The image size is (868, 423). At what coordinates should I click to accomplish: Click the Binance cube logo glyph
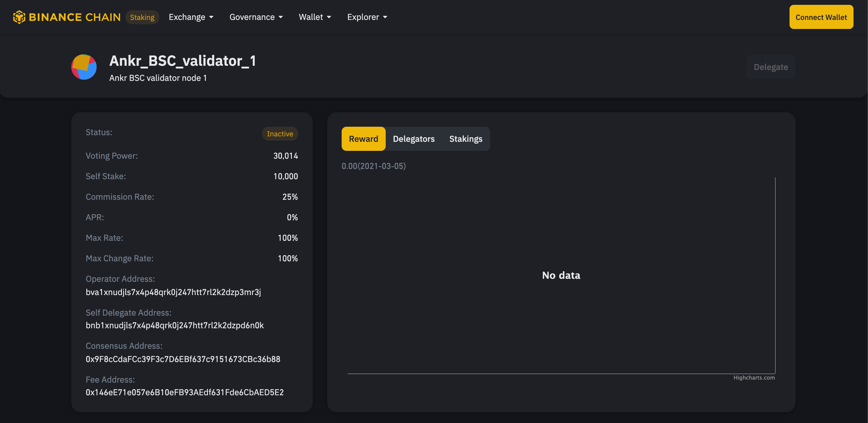pyautogui.click(x=19, y=17)
